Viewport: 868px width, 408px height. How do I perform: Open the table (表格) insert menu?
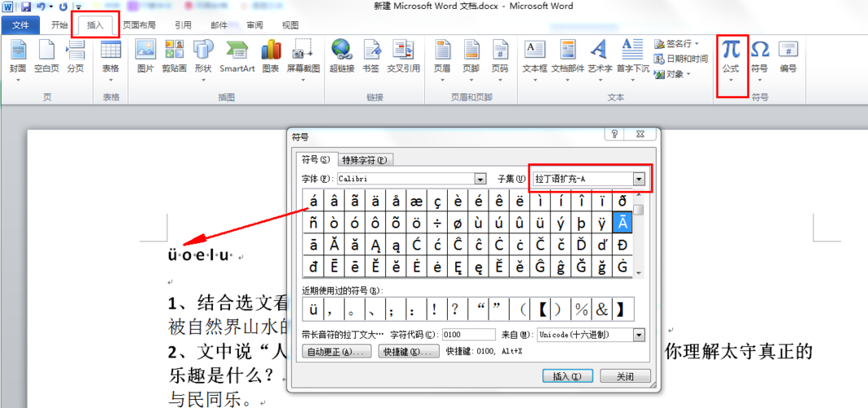point(111,60)
